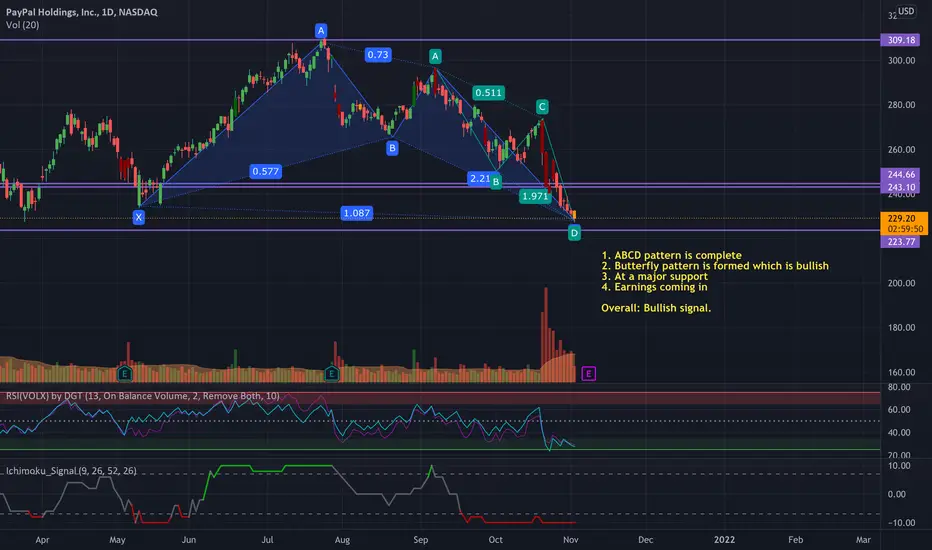Click 260.00 on the price axis
This screenshot has height=550, width=932.
pos(902,150)
